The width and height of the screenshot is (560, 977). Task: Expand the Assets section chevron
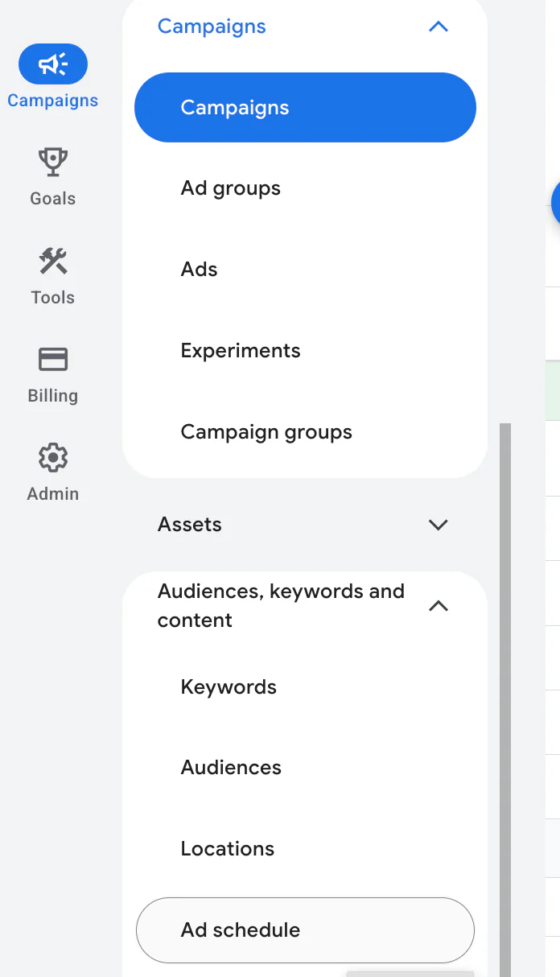(438, 525)
